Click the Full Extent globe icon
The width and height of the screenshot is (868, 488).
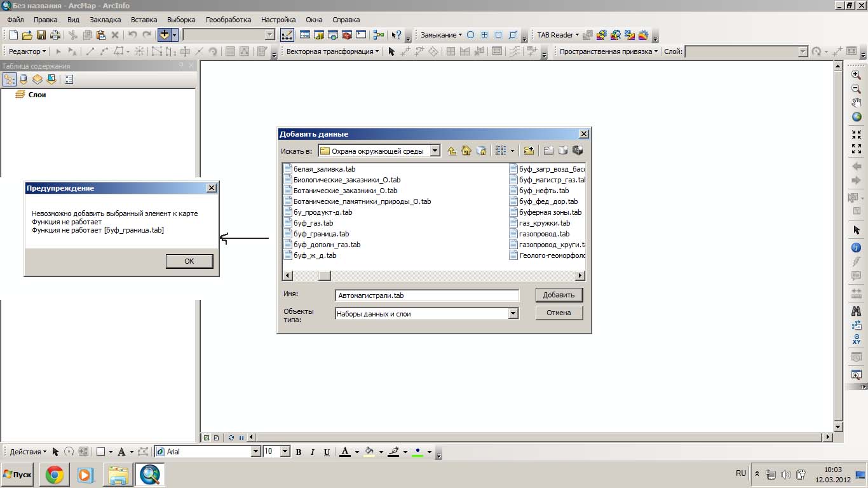(856, 117)
